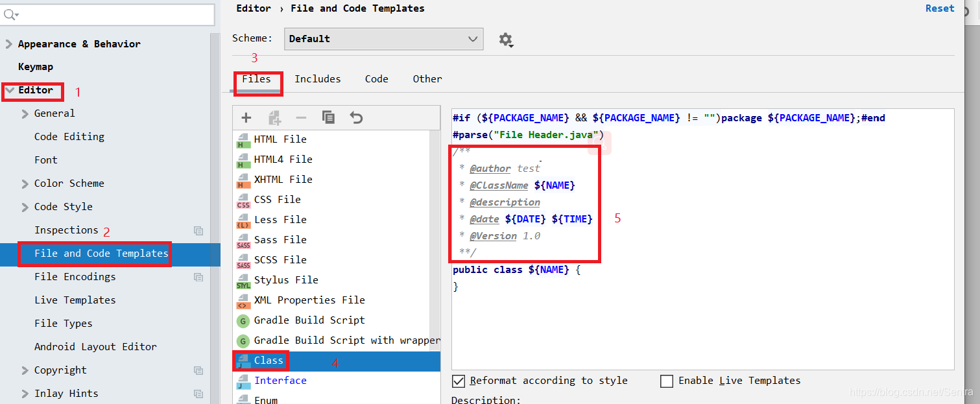
Task: Open the Scheme Default dropdown
Action: coord(384,39)
